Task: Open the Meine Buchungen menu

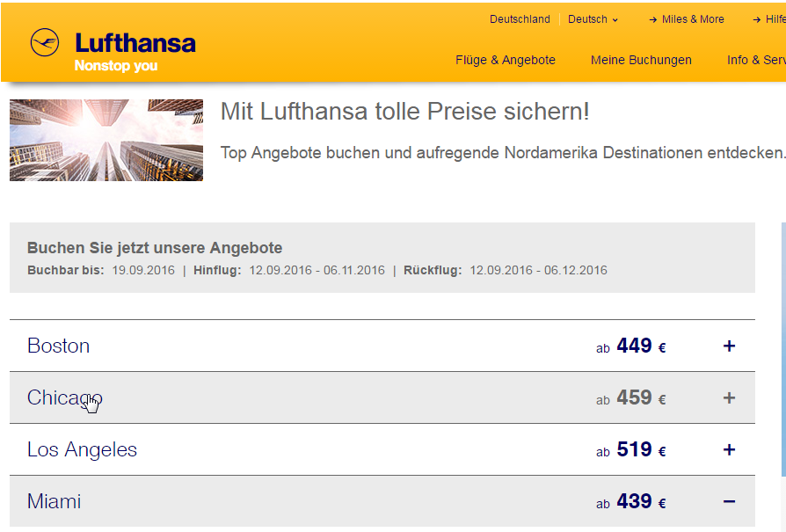Action: (x=641, y=60)
